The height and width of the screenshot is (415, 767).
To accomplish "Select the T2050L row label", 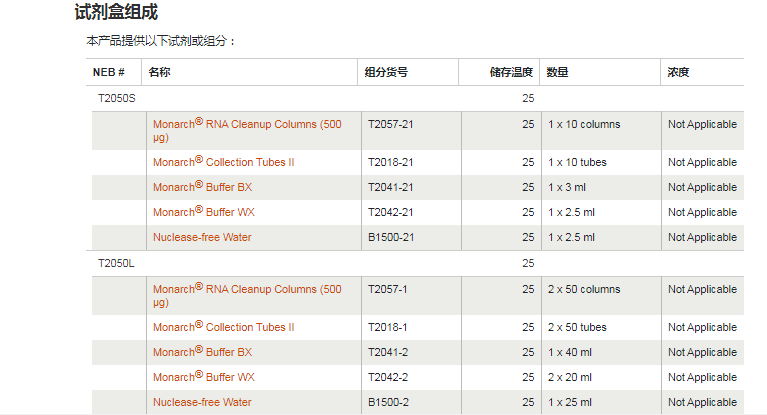I will tap(116, 264).
